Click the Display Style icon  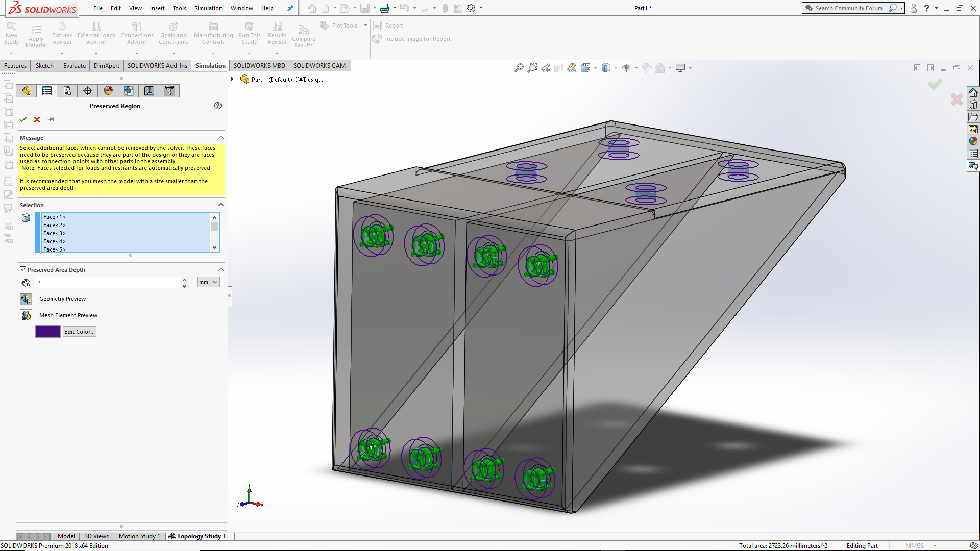[606, 68]
